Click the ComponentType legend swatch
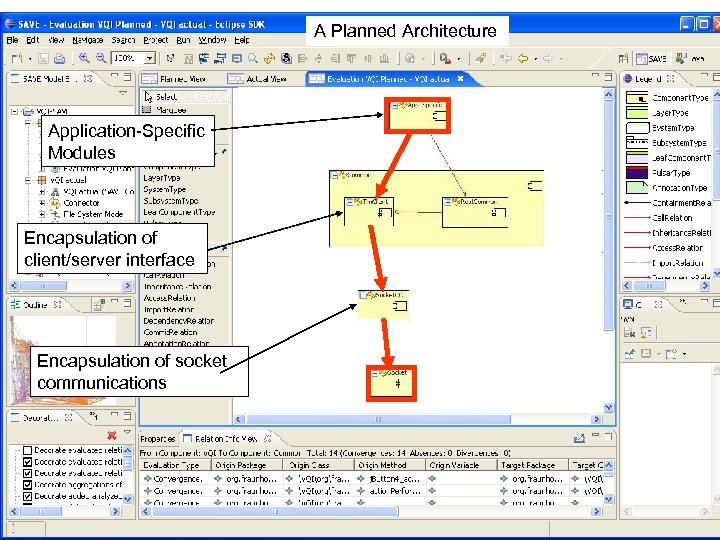Screen dimensions: 720x540 click(x=637, y=98)
